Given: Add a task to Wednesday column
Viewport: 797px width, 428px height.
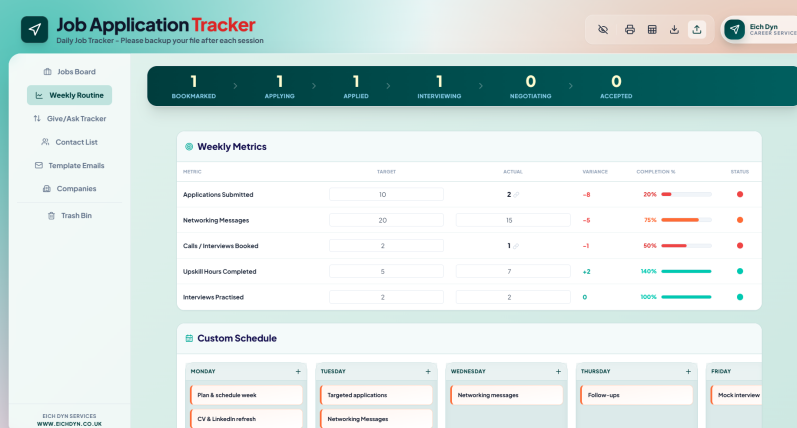Looking at the screenshot, I should click(558, 372).
